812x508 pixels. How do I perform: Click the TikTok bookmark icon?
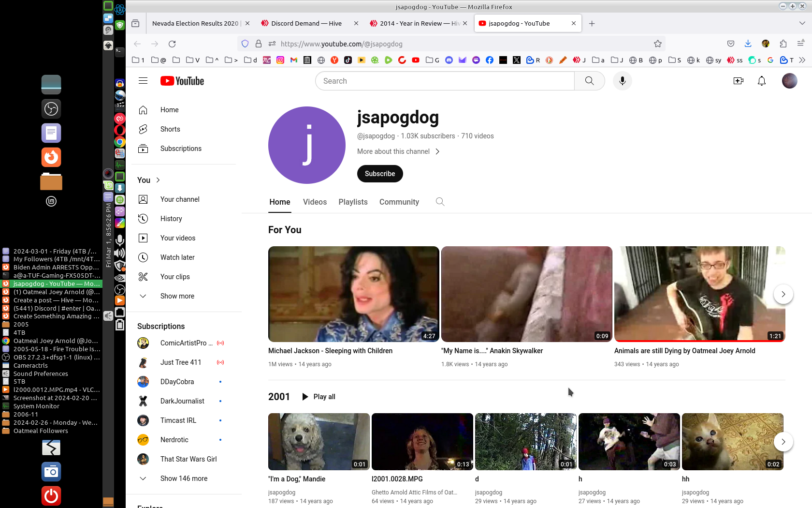pyautogui.click(x=348, y=60)
